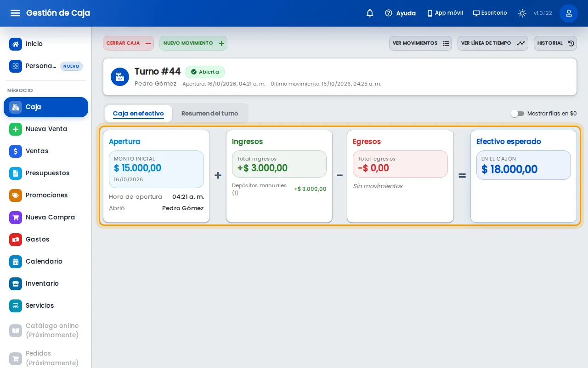Image resolution: width=588 pixels, height=368 pixels.
Task: Click the Promociones tag icon
Action: [x=16, y=195]
